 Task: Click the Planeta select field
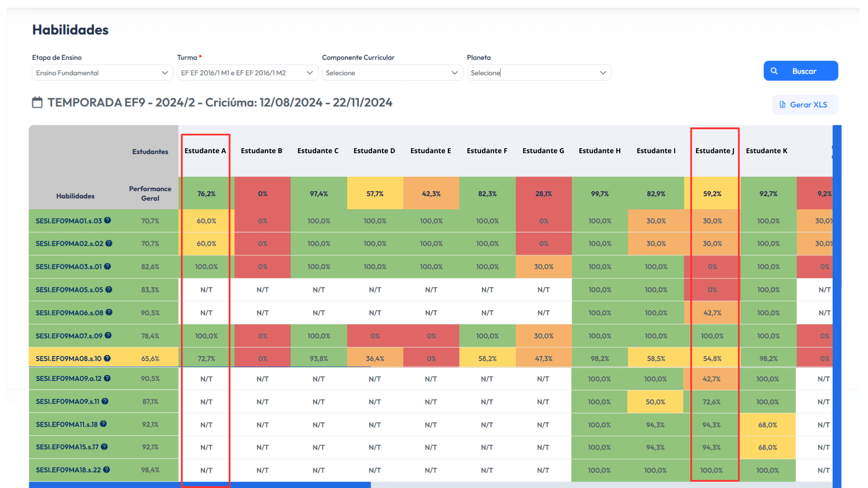[539, 73]
